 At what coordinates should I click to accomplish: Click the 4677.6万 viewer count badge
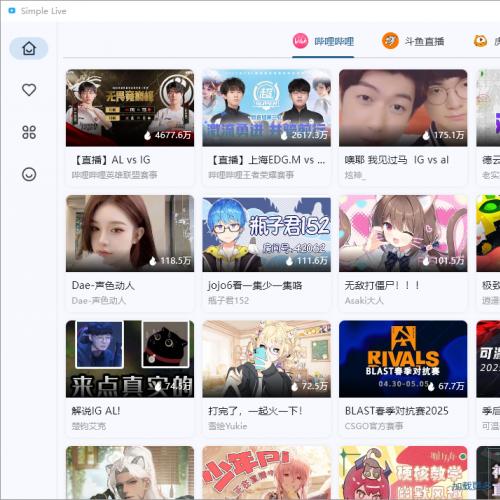[x=168, y=135]
